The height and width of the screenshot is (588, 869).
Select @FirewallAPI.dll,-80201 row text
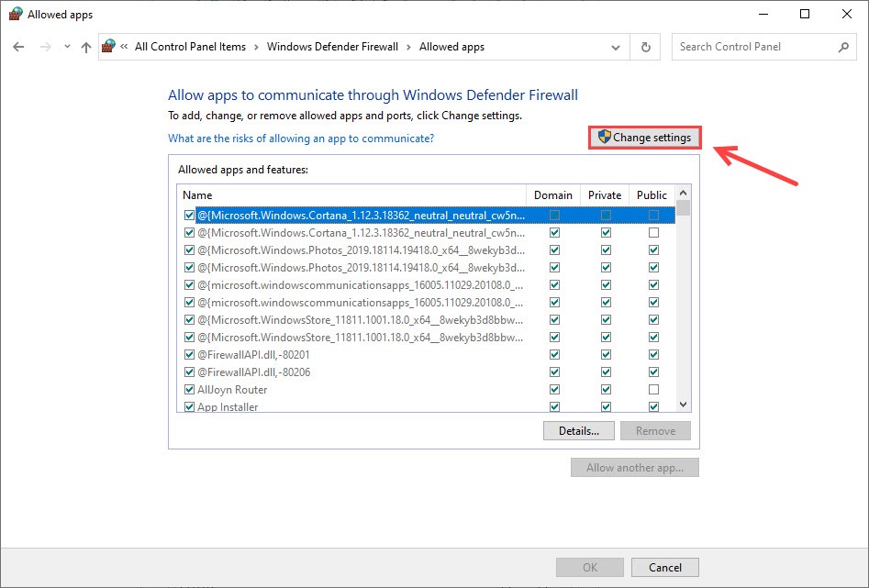tap(253, 355)
